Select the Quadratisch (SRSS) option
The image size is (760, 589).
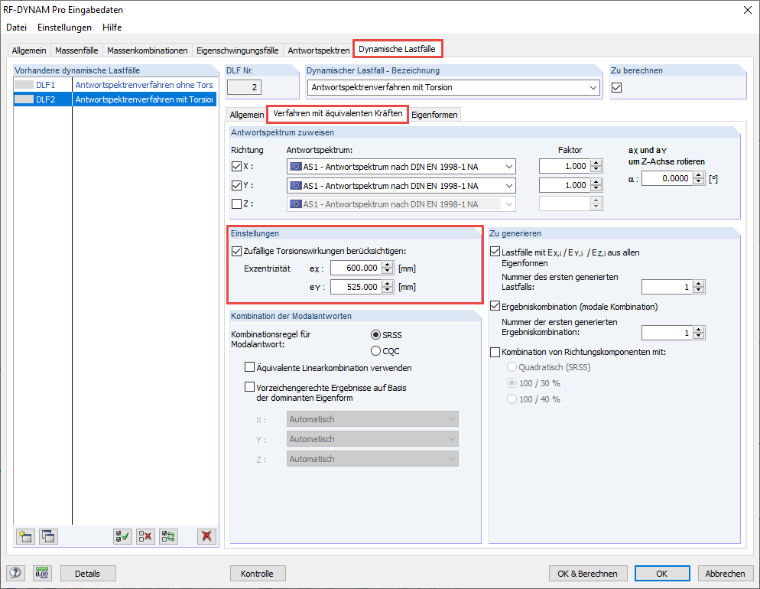point(511,367)
